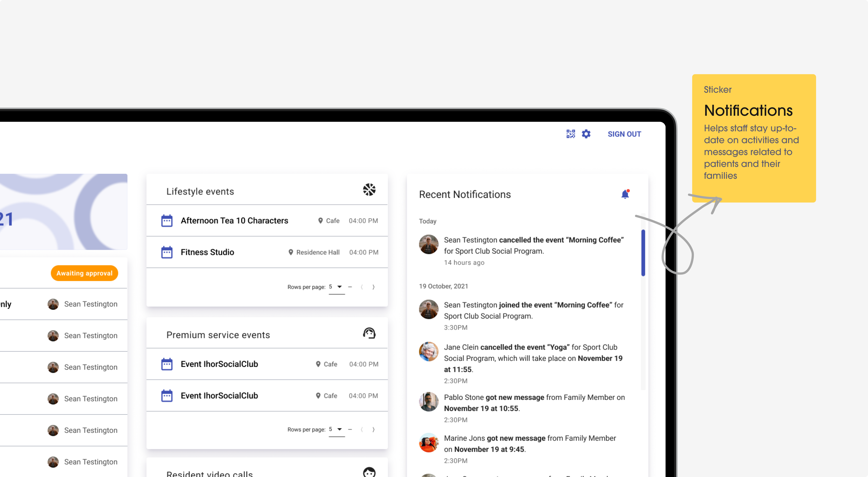Open Pablo Stone new message notification
The height and width of the screenshot is (477, 868).
(522, 408)
